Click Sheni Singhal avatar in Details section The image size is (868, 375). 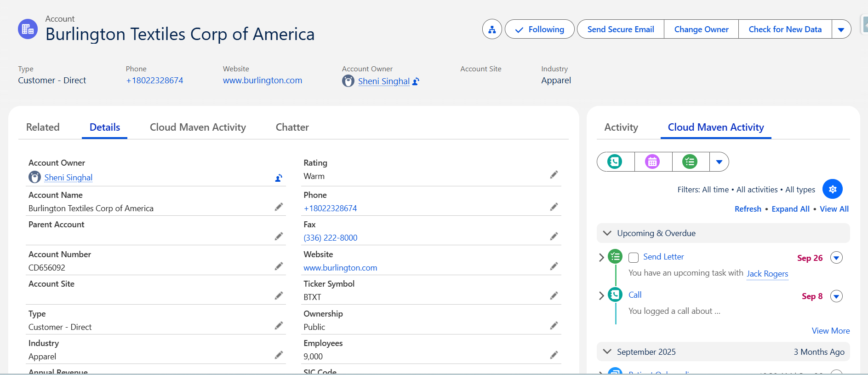point(34,177)
